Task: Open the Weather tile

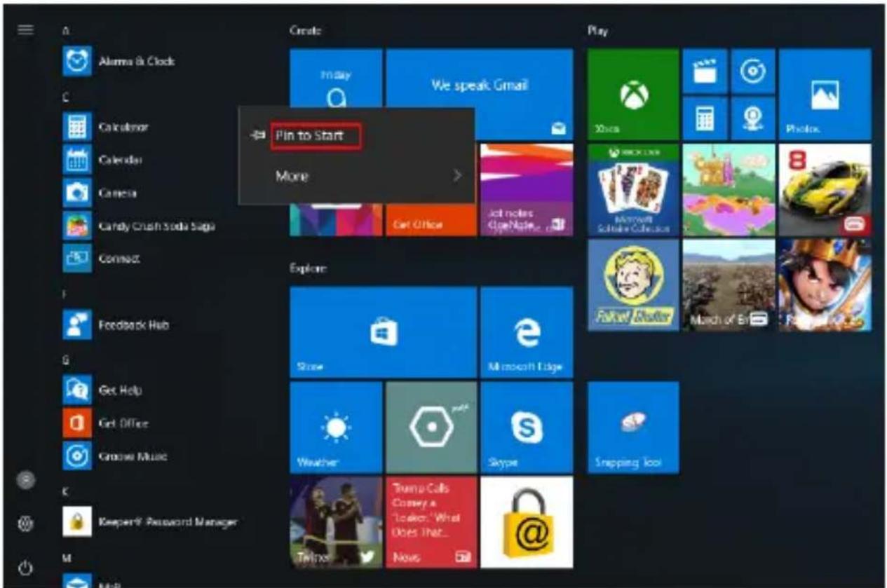Action: click(x=336, y=428)
